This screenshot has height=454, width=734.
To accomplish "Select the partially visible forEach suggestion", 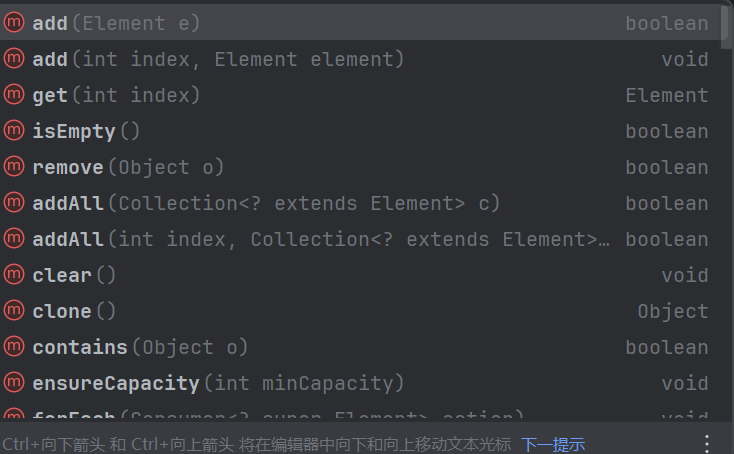I will 270,415.
